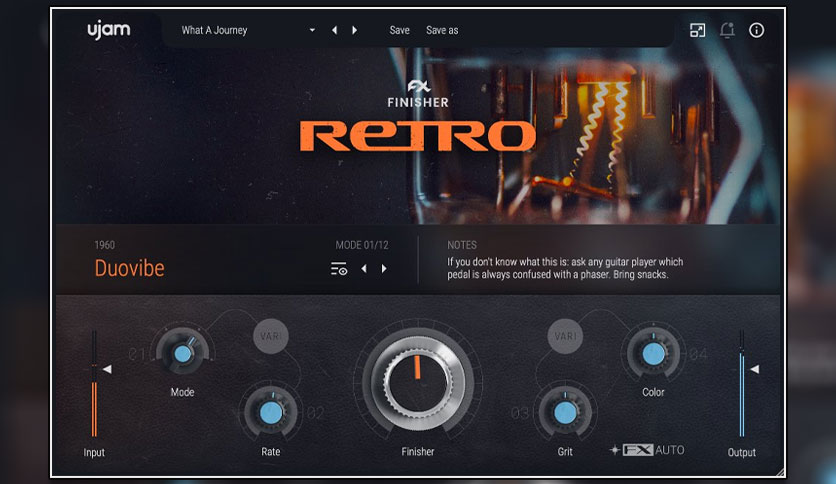Screen dimensions: 836x484
Task: Click the Color knob
Action: tap(653, 353)
